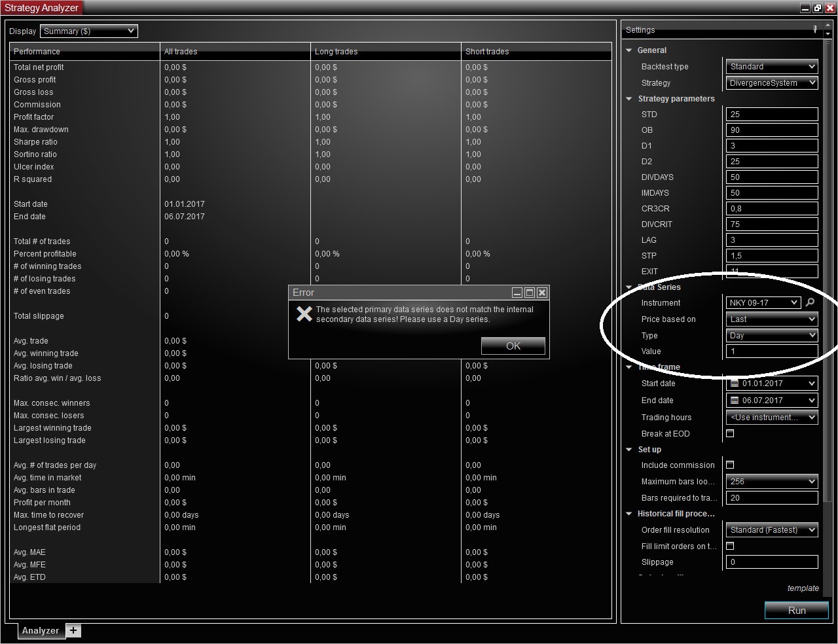Select the Total net profit row label
The image size is (838, 644).
point(39,67)
